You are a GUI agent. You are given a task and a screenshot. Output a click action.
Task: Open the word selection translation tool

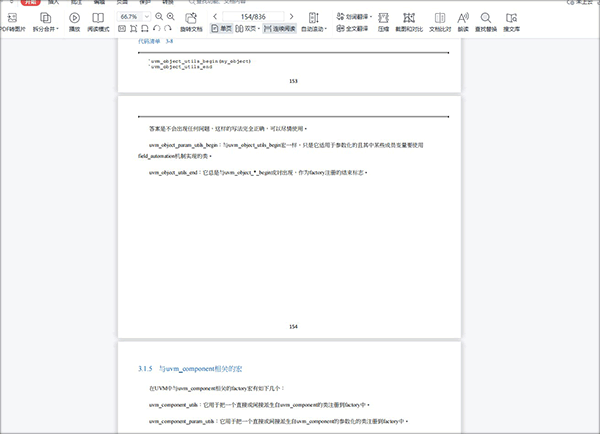pyautogui.click(x=354, y=16)
